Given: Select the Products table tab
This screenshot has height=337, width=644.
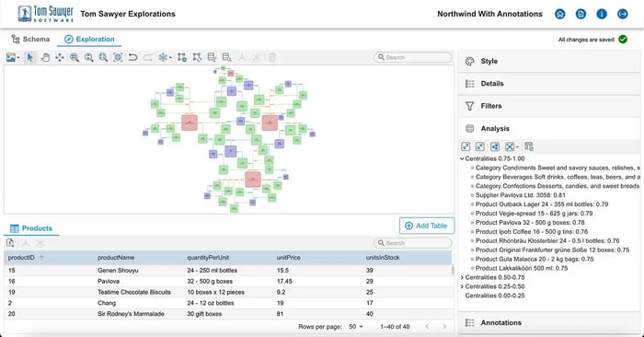Looking at the screenshot, I should coord(31,228).
